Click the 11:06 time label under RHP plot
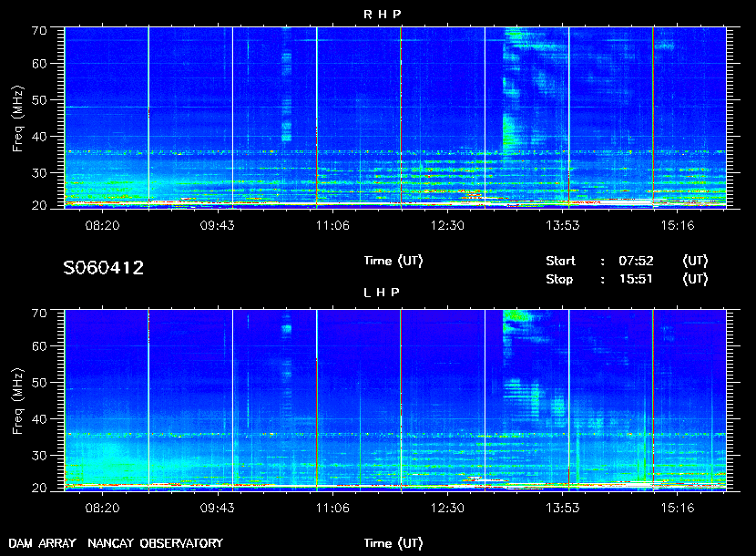 click(x=332, y=225)
